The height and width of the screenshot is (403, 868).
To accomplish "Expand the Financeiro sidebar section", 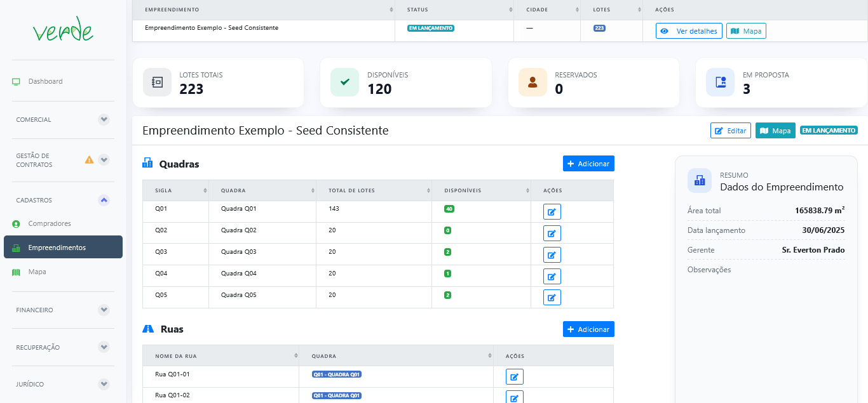I will (x=104, y=310).
